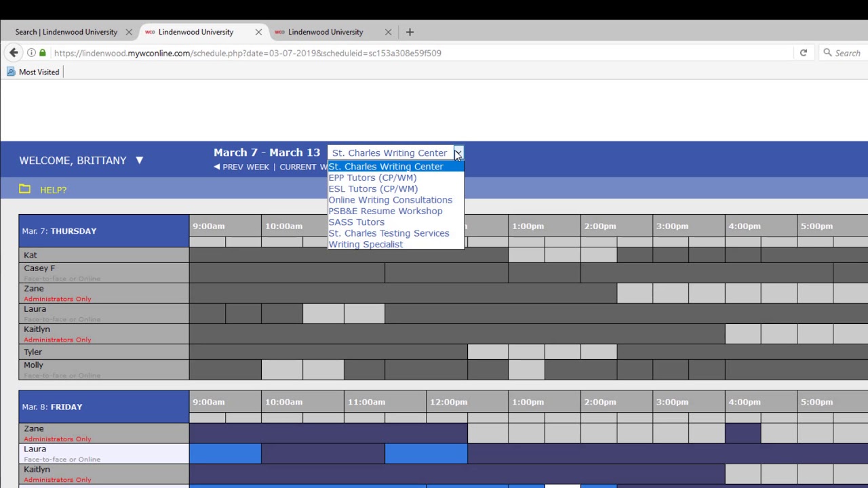Click Thursday's 9:00am time header
Image resolution: width=868 pixels, height=488 pixels.
click(208, 226)
